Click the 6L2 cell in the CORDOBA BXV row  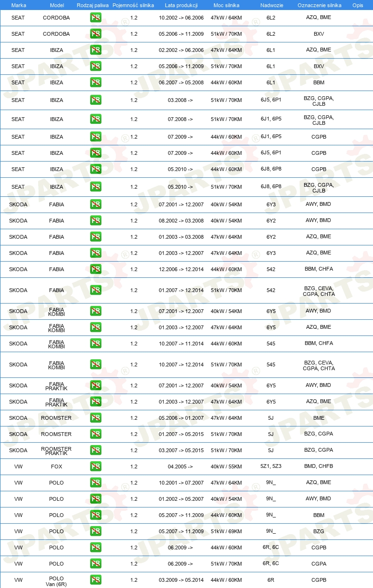[271, 34]
